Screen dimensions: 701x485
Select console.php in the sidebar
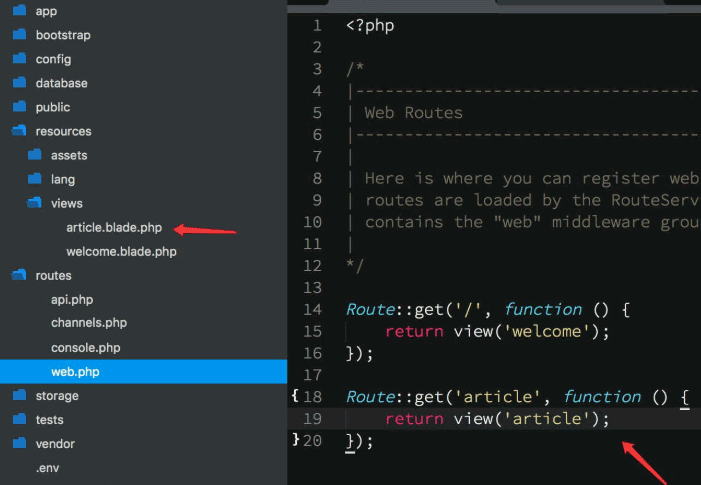85,348
